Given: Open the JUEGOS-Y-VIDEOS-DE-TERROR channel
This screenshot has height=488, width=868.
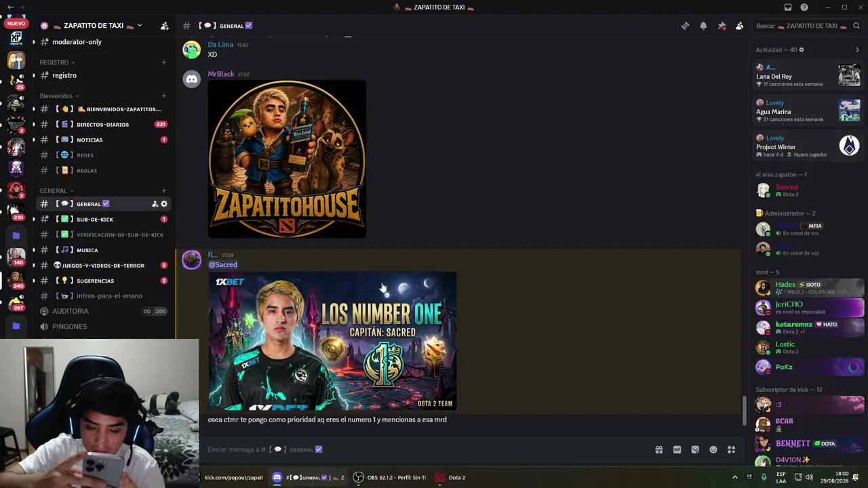Looking at the screenshot, I should pyautogui.click(x=103, y=265).
